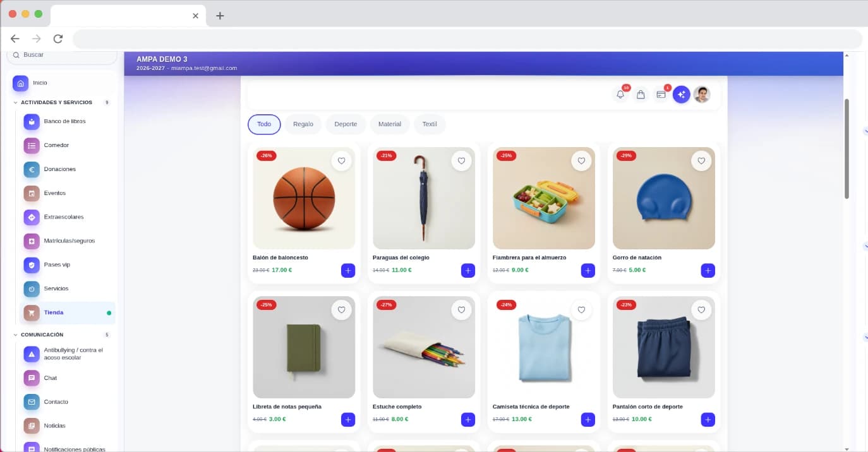Add Estuche completo to cart
Viewport: 868px width, 452px height.
pos(468,419)
